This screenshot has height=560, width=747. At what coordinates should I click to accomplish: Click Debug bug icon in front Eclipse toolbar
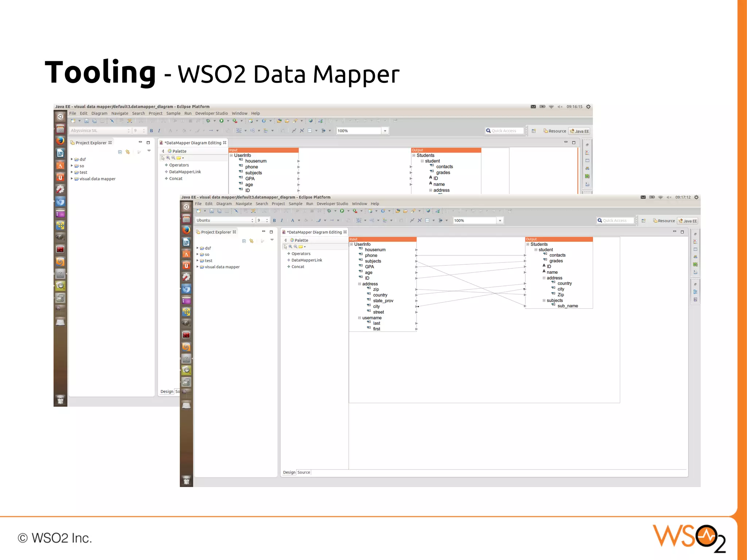click(x=329, y=211)
